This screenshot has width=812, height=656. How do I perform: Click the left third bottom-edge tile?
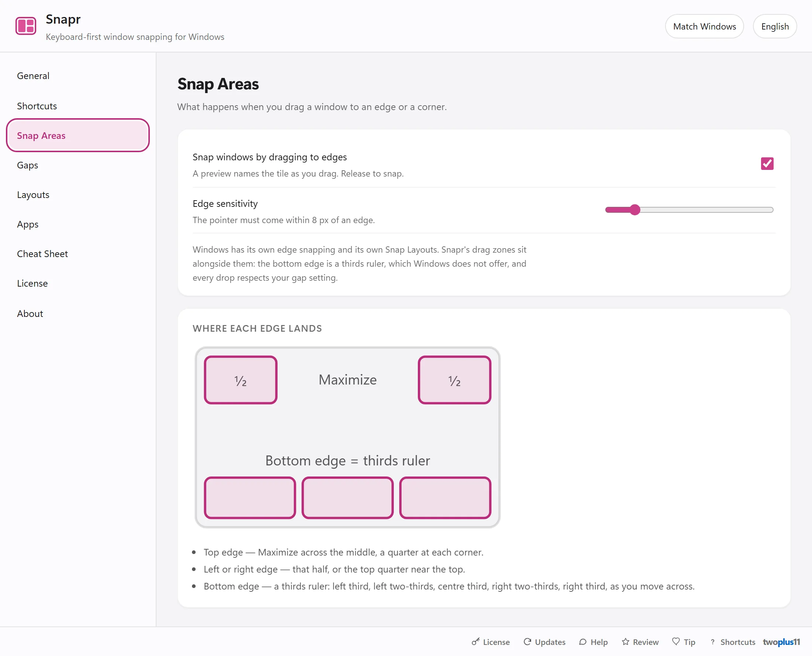point(250,498)
